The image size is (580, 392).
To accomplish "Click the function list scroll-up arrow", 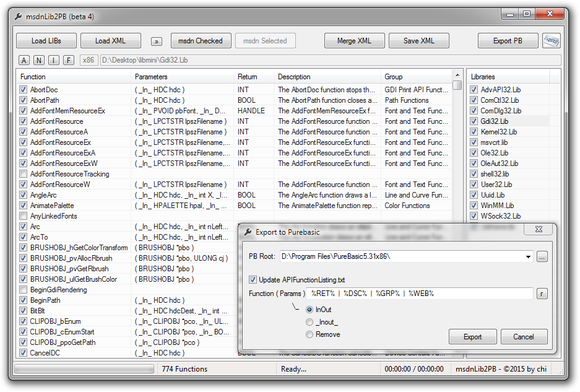I will click(x=457, y=74).
